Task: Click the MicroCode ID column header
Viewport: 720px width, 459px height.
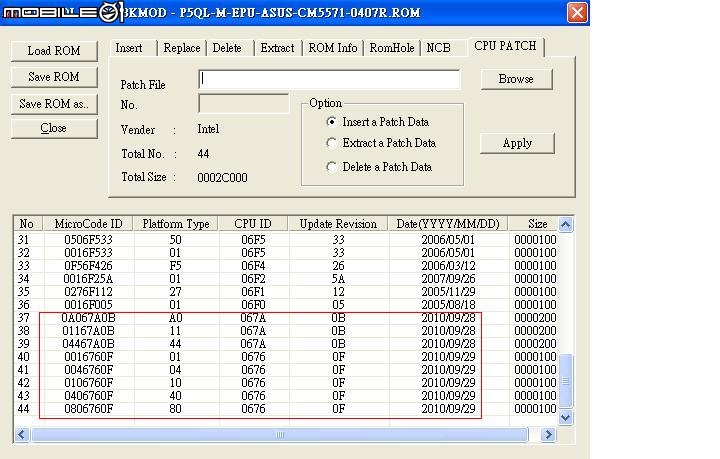Action: pos(88,224)
